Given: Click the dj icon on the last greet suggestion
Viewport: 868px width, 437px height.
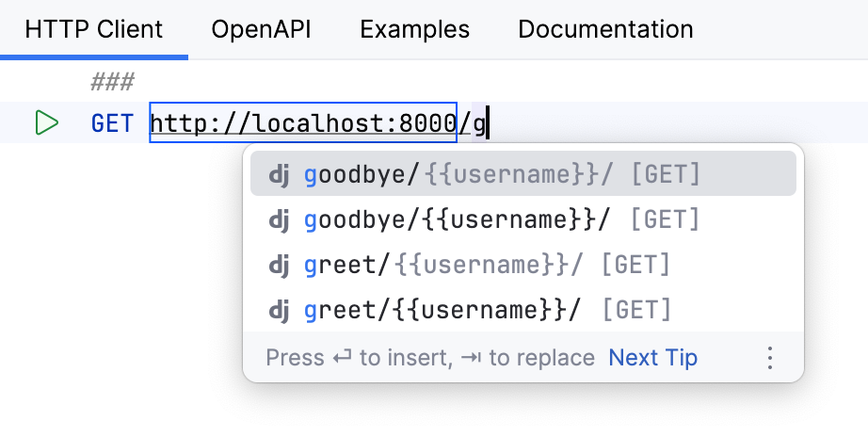Looking at the screenshot, I should [279, 309].
